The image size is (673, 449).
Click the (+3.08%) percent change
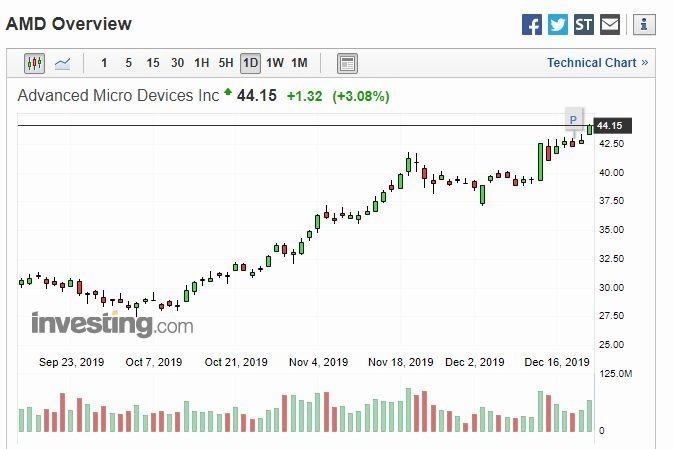(361, 96)
